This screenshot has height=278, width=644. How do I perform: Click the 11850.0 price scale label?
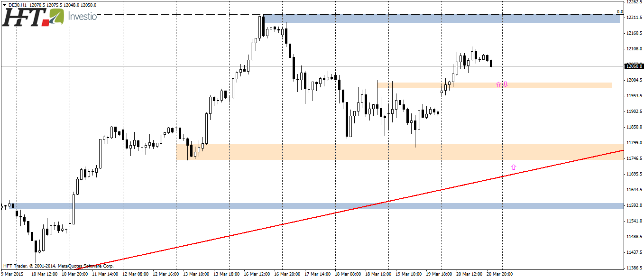coord(634,127)
